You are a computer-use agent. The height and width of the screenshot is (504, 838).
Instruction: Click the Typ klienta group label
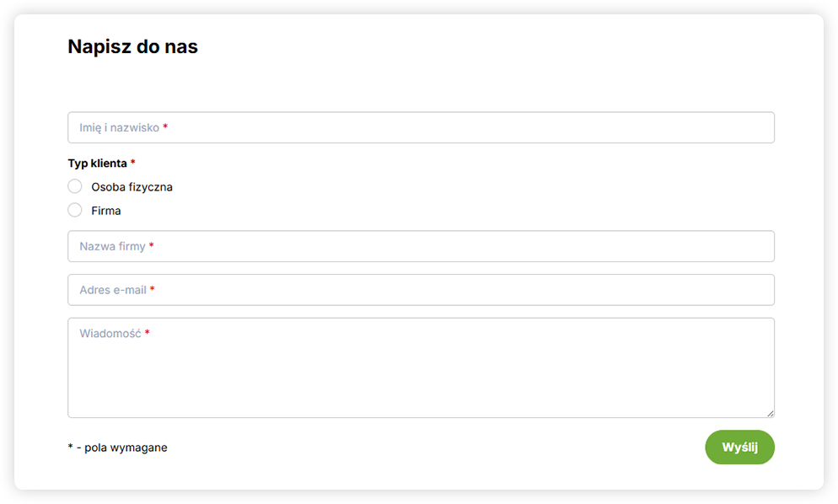click(x=97, y=164)
